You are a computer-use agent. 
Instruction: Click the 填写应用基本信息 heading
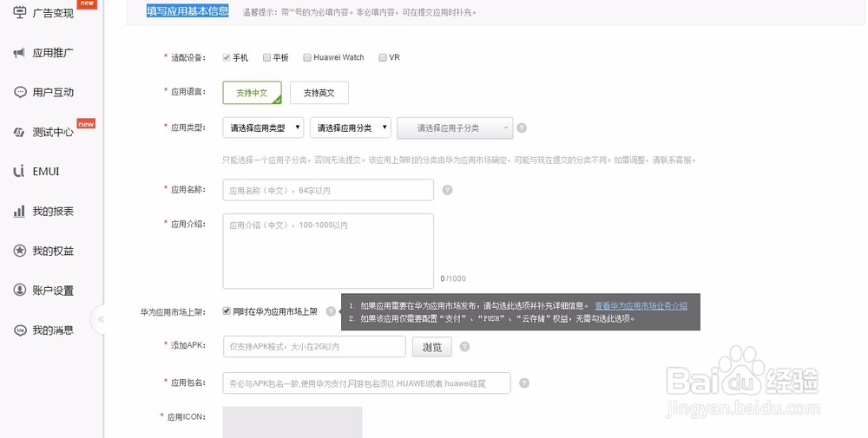tap(187, 11)
